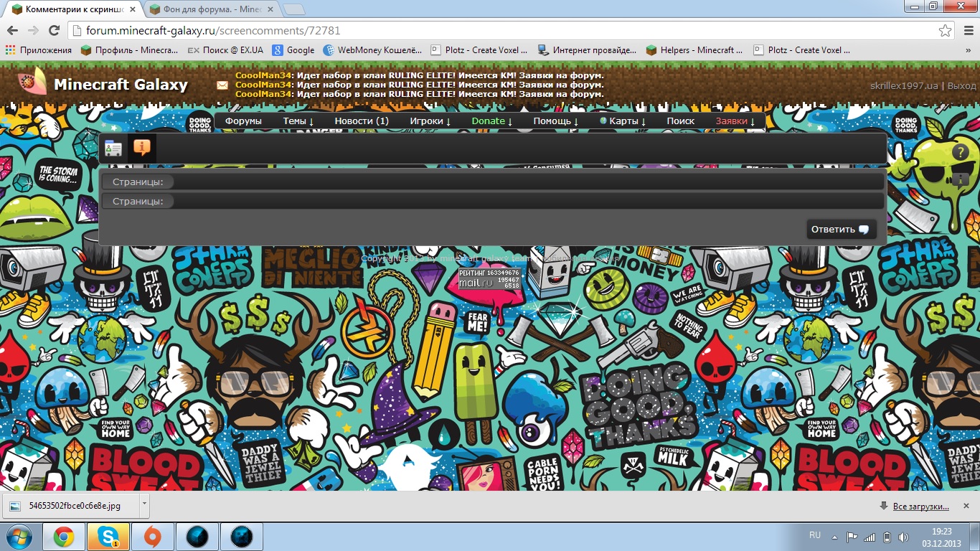Click the profile card icon in the toolbar

click(113, 149)
